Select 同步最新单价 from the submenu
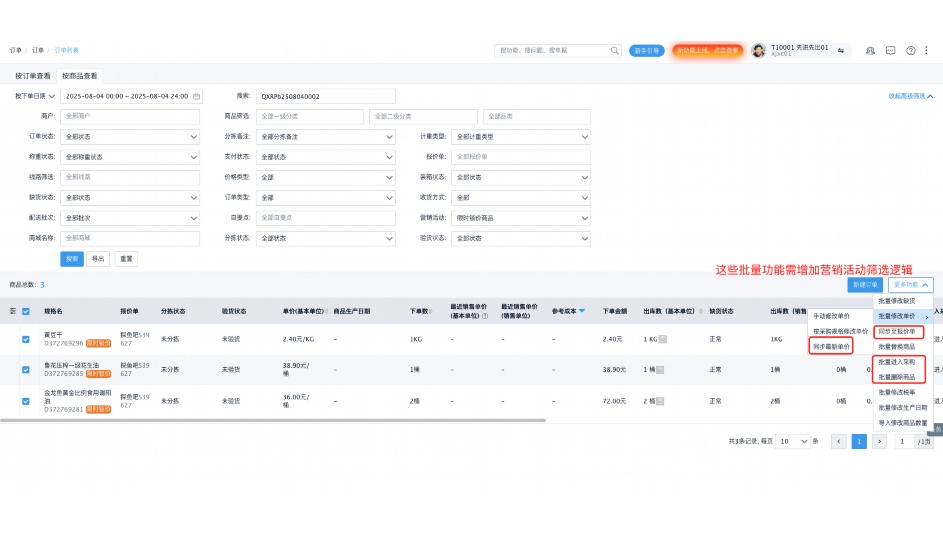The width and height of the screenshot is (943, 544). (831, 345)
